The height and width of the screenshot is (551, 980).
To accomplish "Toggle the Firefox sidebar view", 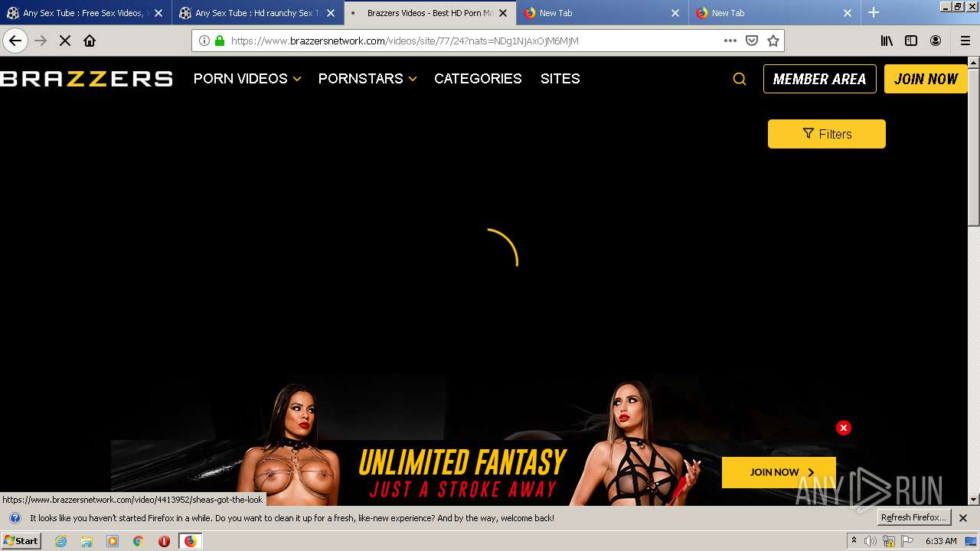I will pos(911,41).
